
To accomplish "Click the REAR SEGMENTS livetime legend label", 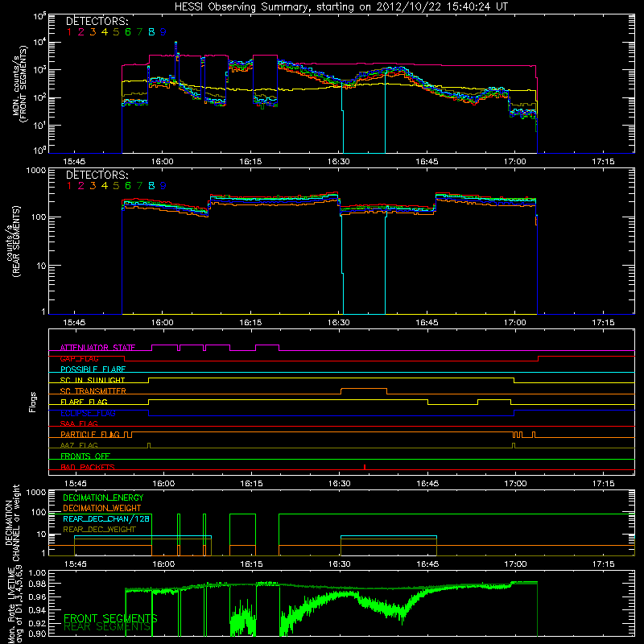I will (107, 627).
